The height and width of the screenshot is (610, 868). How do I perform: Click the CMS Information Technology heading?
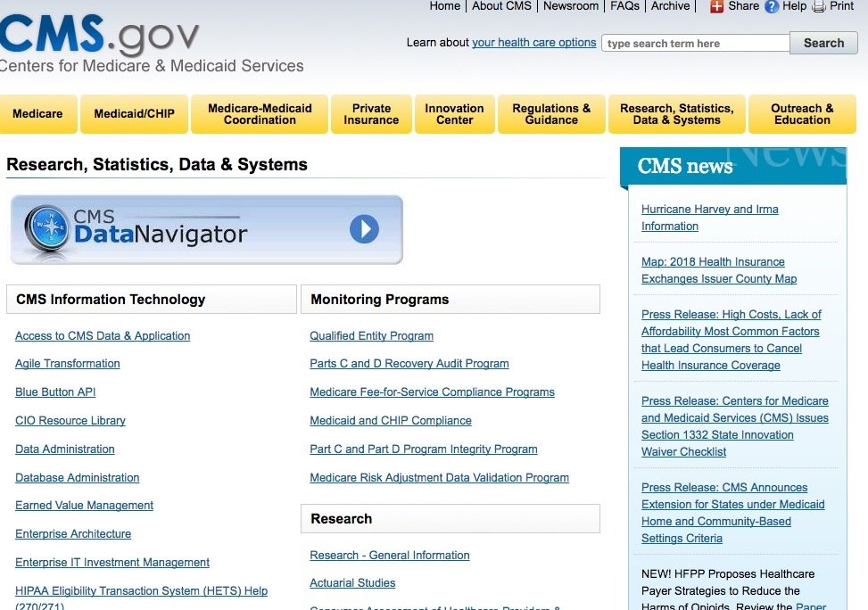coord(151,300)
